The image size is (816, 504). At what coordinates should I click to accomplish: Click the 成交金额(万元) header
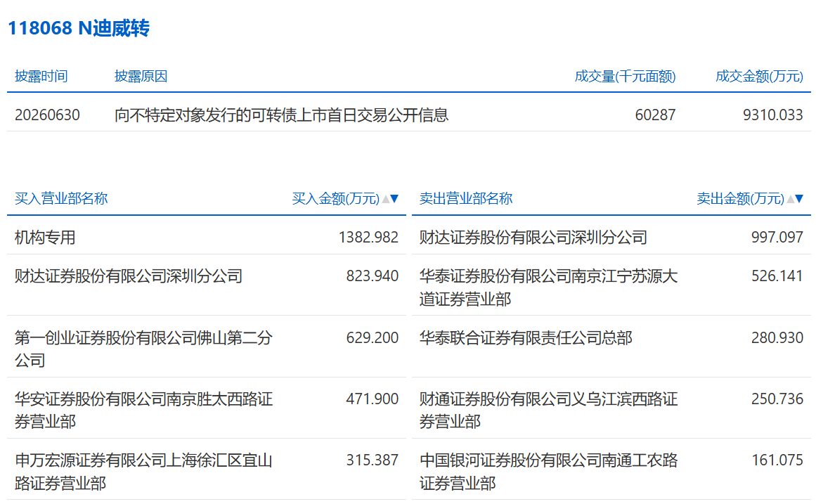[x=759, y=77]
